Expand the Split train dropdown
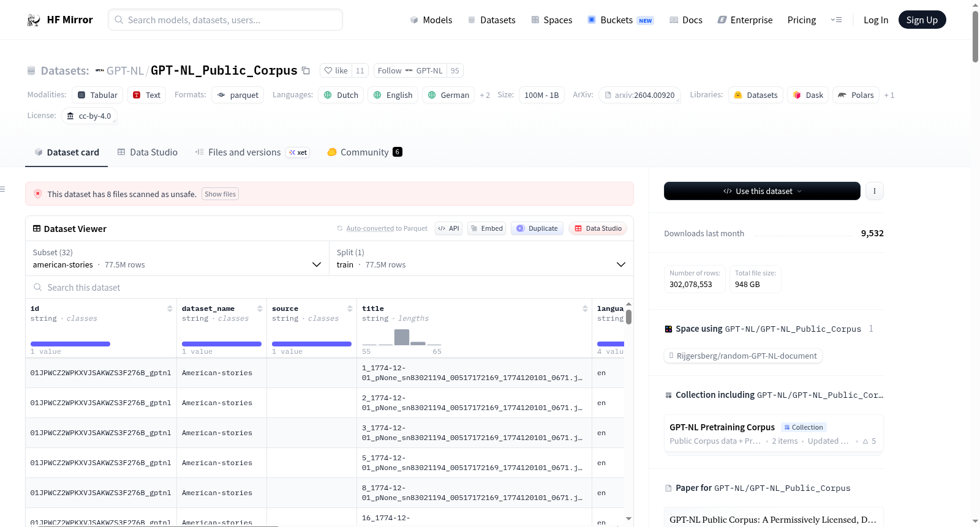 tap(481, 258)
